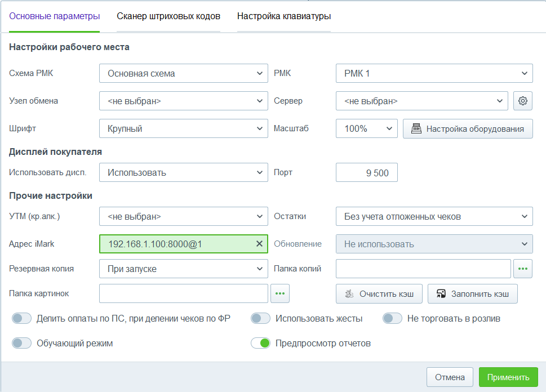Toggle Делить оплаты по ПС switch
The height and width of the screenshot is (392, 546).
pos(22,319)
